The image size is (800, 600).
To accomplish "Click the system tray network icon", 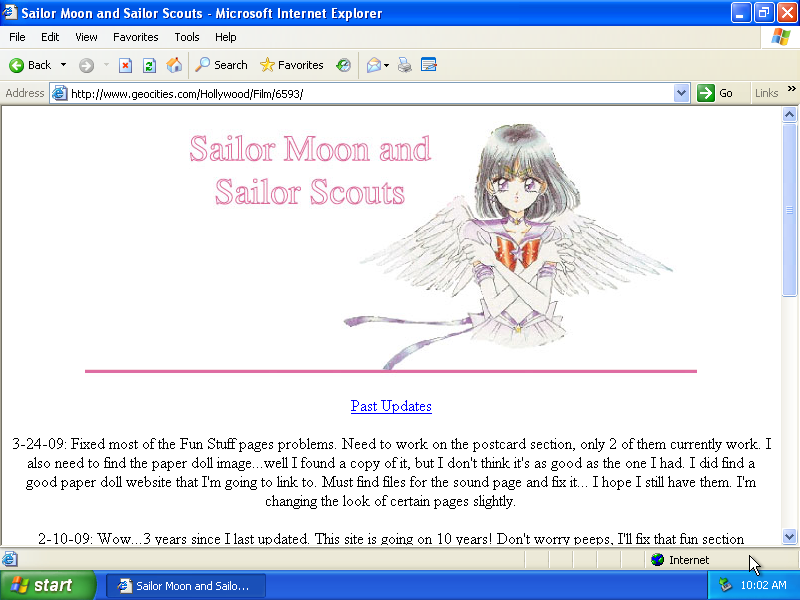I will click(x=725, y=585).
